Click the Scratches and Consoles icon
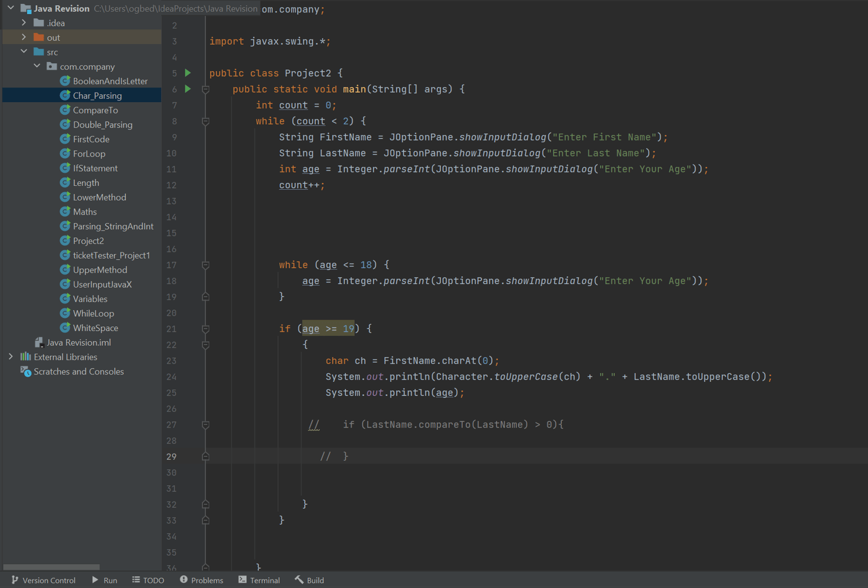The width and height of the screenshot is (868, 588). coord(25,371)
